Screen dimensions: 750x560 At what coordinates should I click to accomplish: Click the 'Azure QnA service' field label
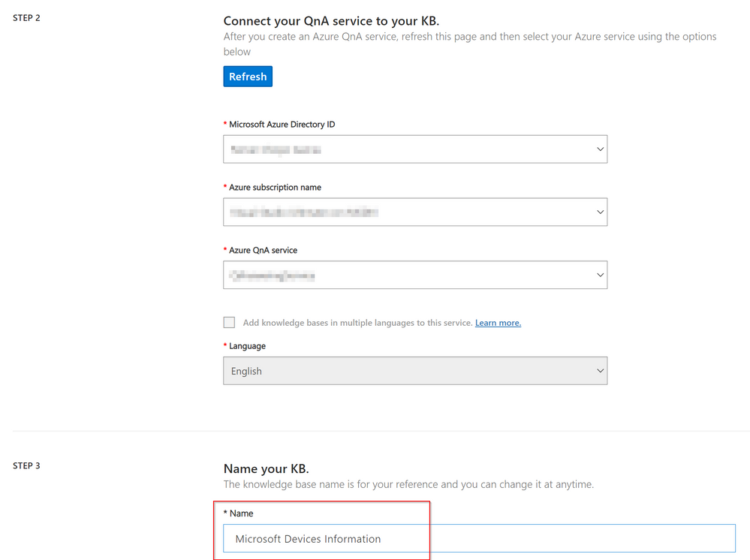point(263,251)
